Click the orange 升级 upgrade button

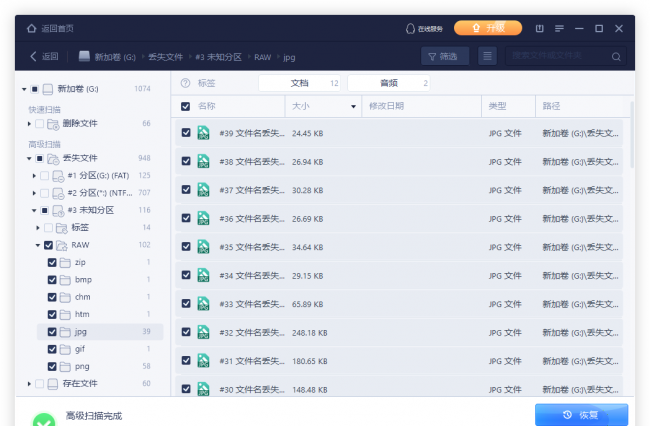coord(488,28)
